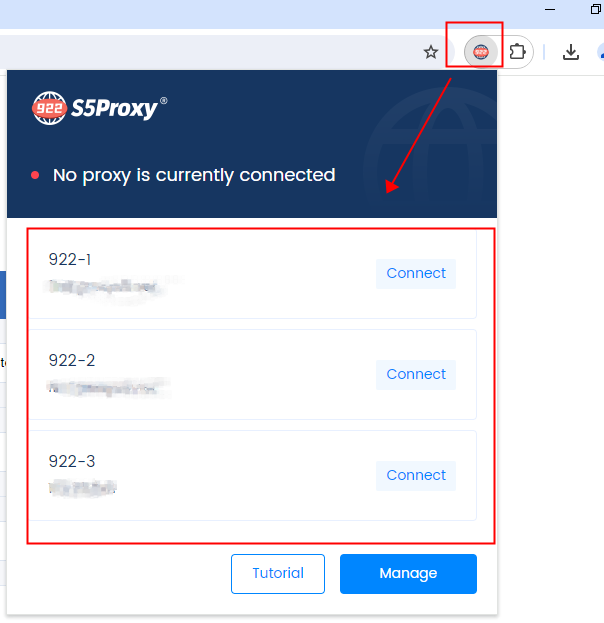Select the 922-1 proxy entry name
The height and width of the screenshot is (623, 604).
click(x=70, y=259)
